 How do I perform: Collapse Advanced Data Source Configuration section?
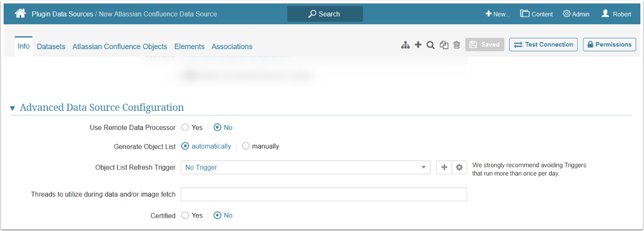(x=12, y=108)
